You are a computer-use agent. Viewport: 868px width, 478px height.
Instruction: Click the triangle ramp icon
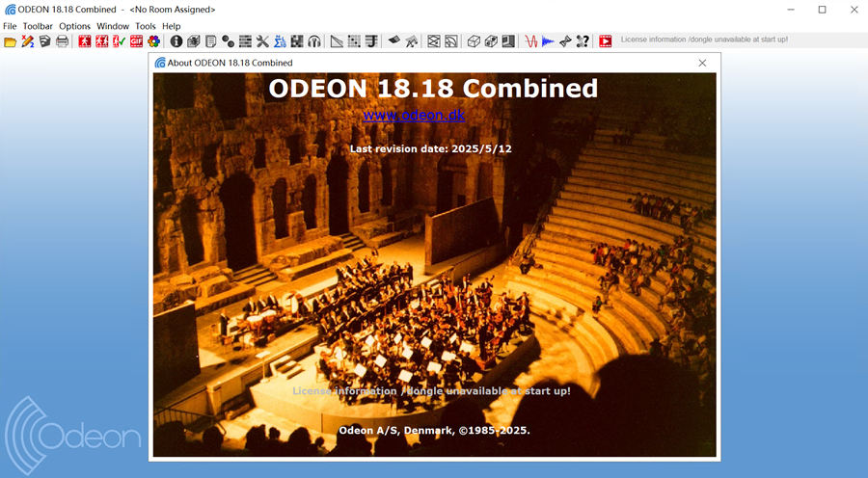[337, 40]
